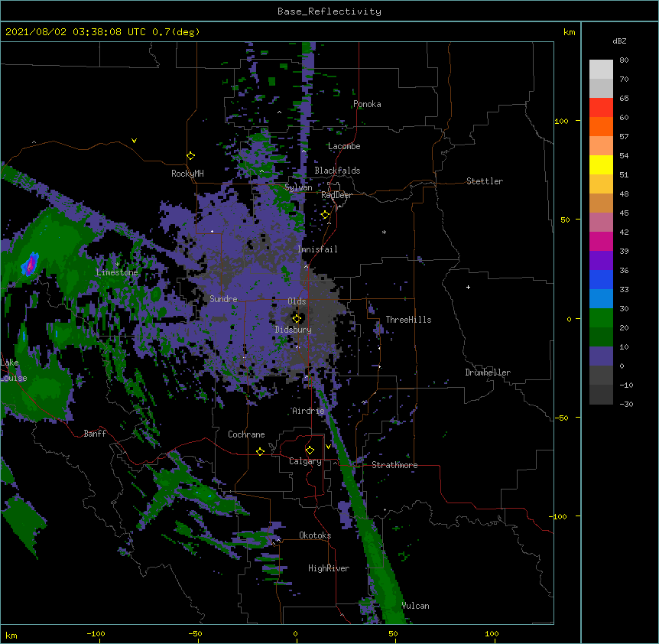
Task: Click the Drumheller label
Action: pos(488,372)
